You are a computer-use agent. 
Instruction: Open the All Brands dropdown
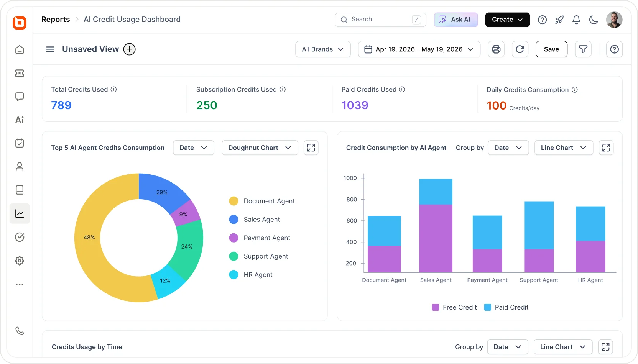(x=323, y=49)
